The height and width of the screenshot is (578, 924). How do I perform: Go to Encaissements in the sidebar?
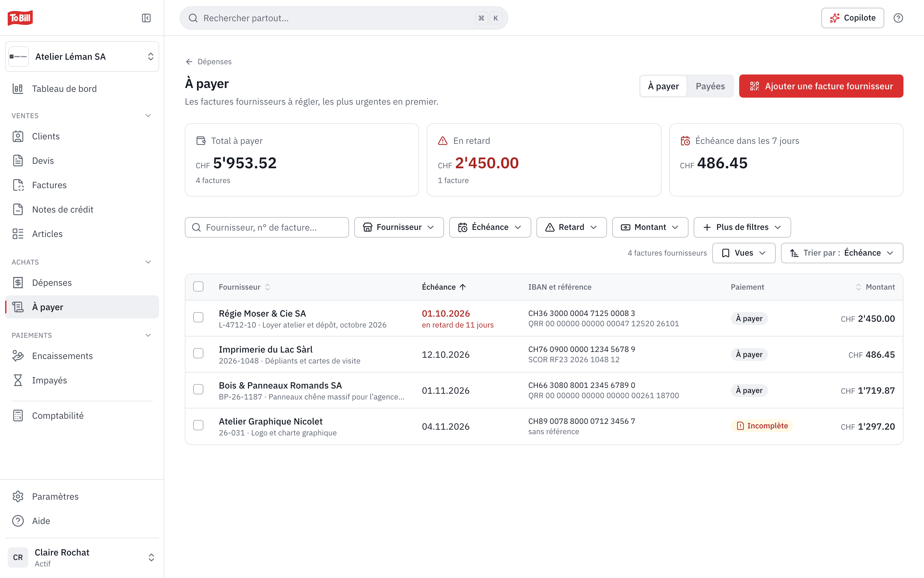(82, 356)
